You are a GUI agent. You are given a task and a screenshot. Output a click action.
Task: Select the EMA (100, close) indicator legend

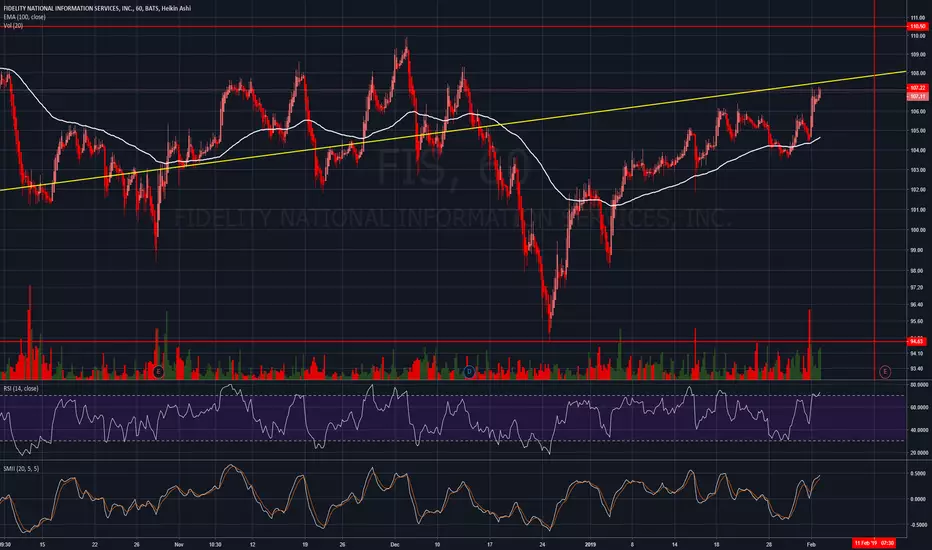(24, 17)
